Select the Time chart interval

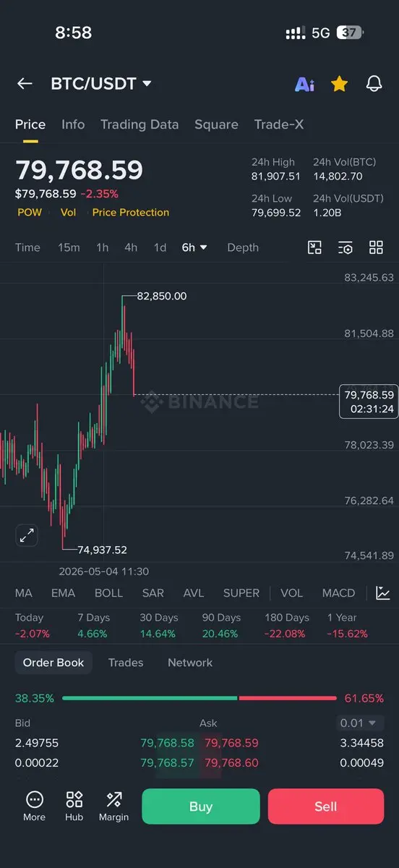[27, 247]
